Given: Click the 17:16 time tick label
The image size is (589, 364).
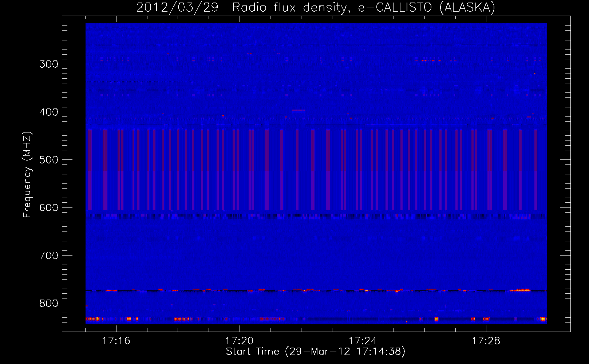Looking at the screenshot, I should coord(116,341).
